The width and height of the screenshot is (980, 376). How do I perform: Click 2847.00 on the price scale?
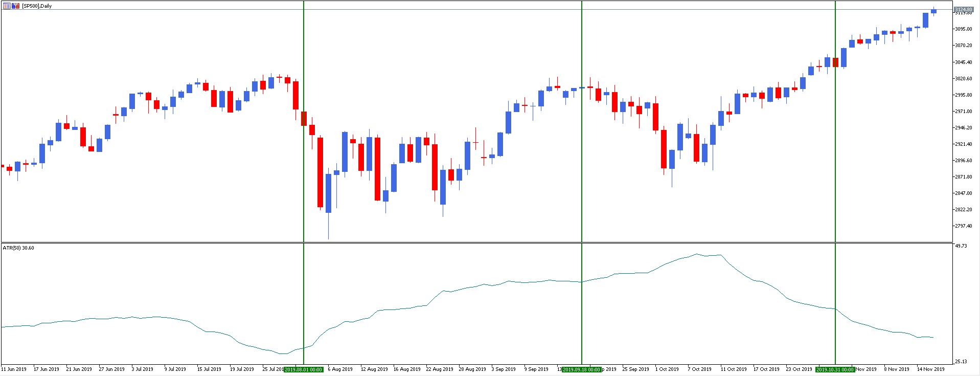pos(964,193)
